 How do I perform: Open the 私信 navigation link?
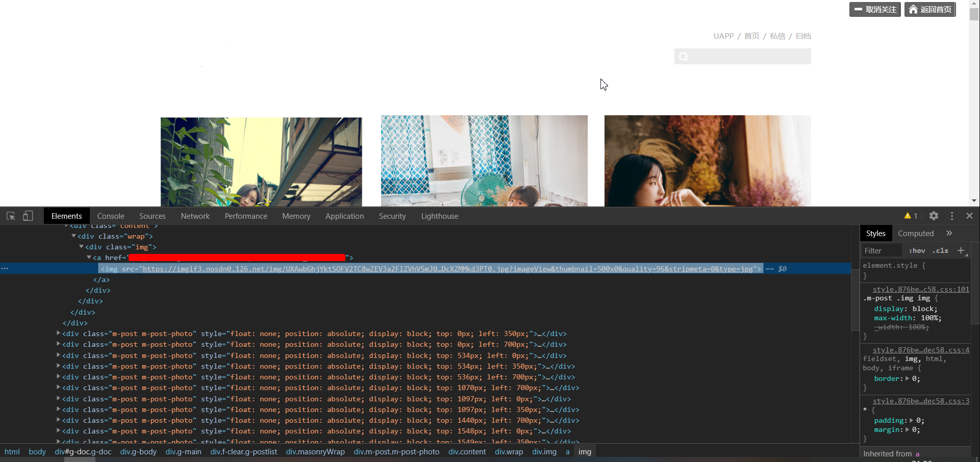click(777, 36)
